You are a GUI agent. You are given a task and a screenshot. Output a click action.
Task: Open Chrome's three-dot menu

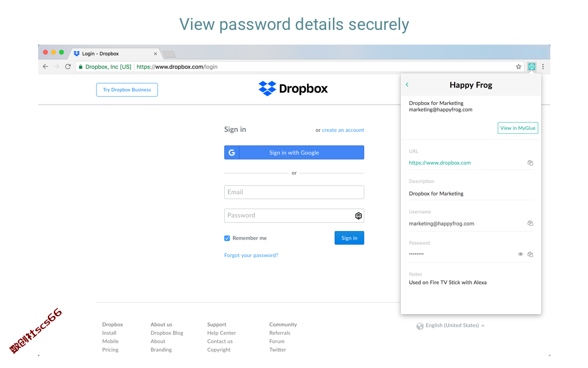coord(543,67)
